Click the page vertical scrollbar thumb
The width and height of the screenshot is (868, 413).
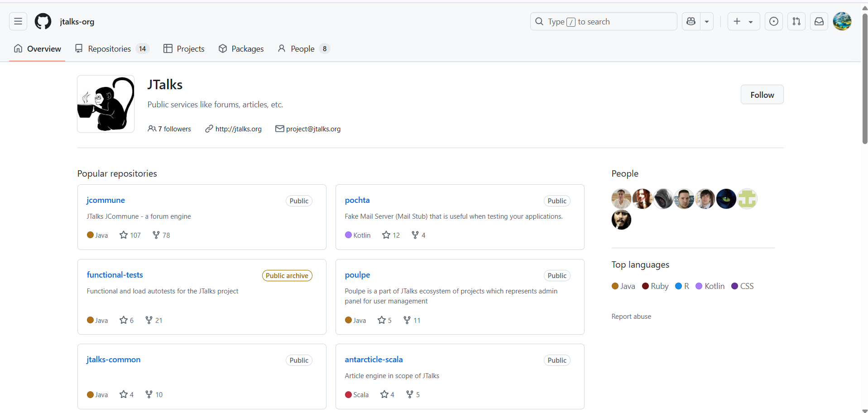click(x=865, y=79)
